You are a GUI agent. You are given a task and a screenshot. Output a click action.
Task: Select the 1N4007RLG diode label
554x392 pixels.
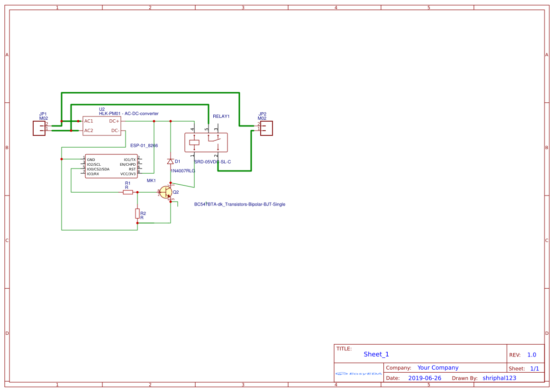point(183,171)
